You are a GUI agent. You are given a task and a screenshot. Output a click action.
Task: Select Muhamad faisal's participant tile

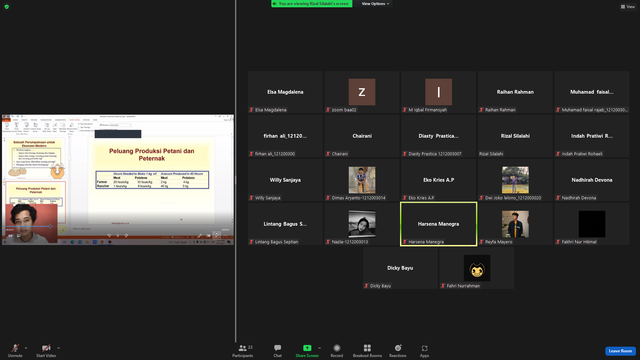592,92
